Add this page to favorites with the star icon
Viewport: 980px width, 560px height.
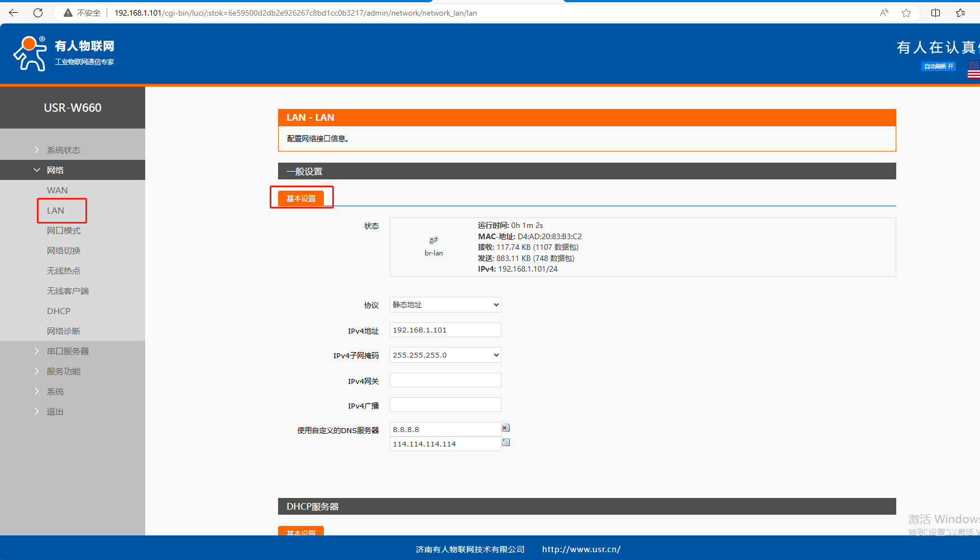point(906,13)
